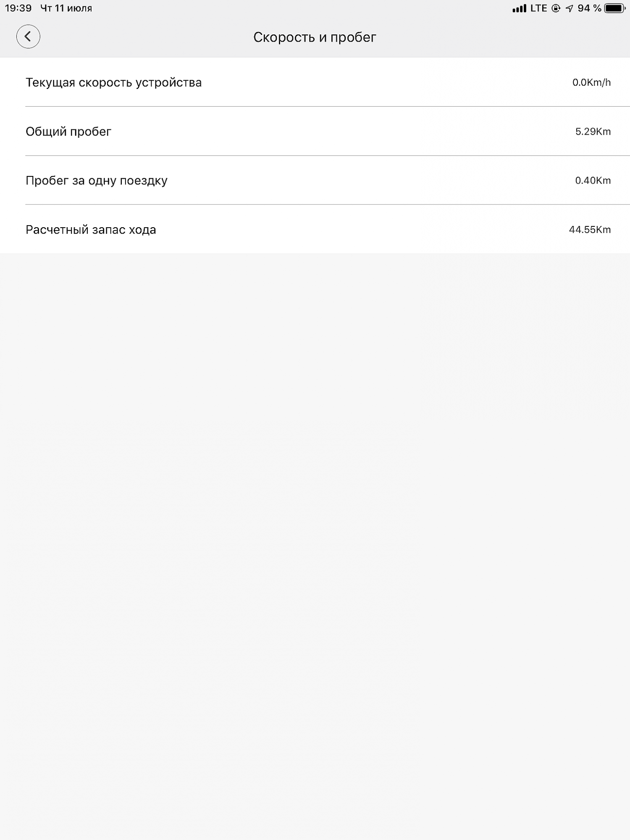Tap the LTE network indicator

pos(538,8)
